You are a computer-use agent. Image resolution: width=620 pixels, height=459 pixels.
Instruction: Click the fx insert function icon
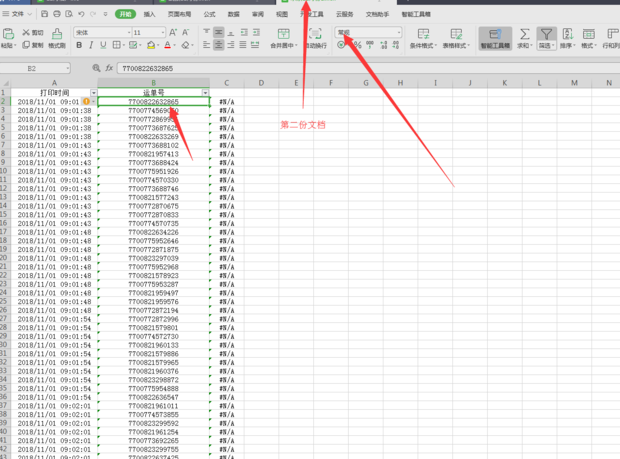pos(109,68)
